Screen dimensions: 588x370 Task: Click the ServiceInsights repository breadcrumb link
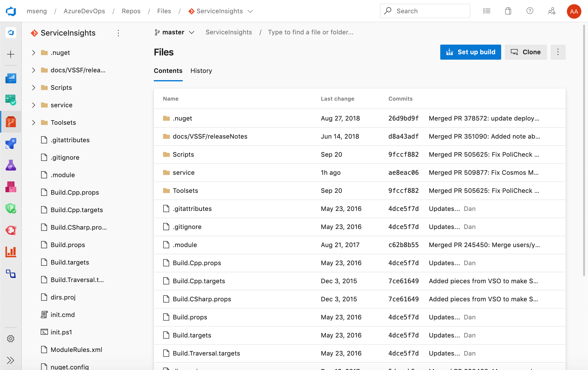coord(229,32)
